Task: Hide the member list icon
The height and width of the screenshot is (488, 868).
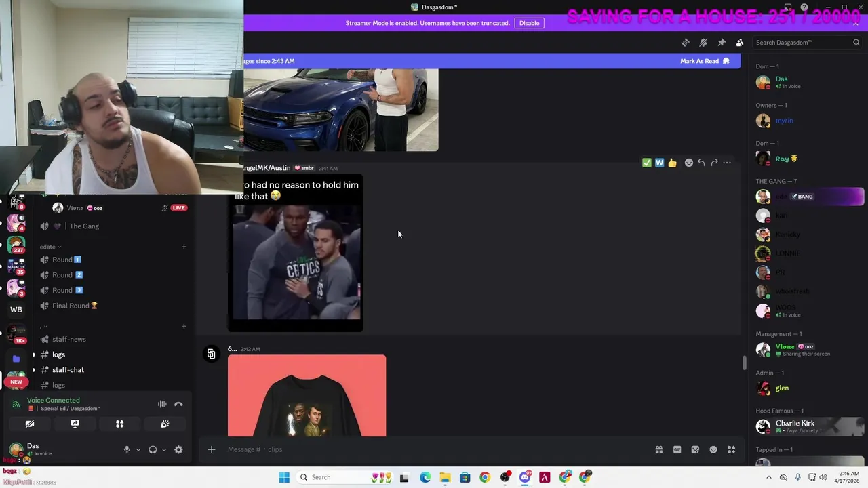Action: [x=740, y=43]
